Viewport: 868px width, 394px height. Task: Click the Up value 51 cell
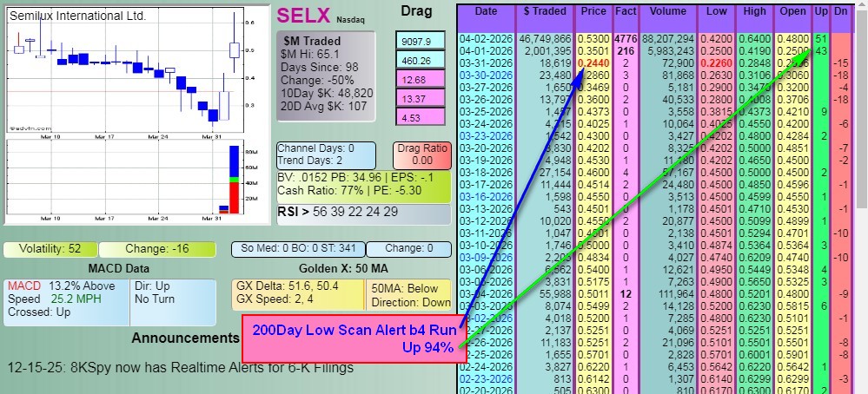(x=821, y=39)
